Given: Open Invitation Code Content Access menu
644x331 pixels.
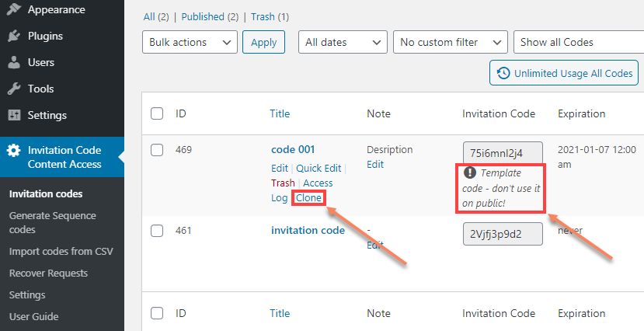Looking at the screenshot, I should (x=62, y=157).
